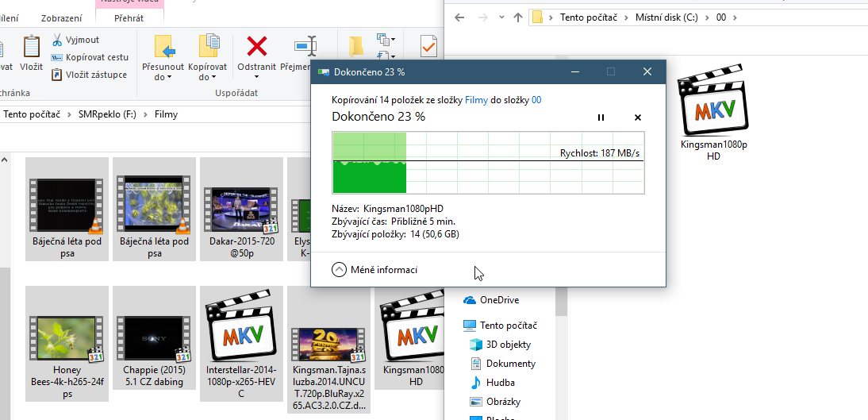Click the copy speed progress graph
868x420 pixels.
(x=488, y=162)
